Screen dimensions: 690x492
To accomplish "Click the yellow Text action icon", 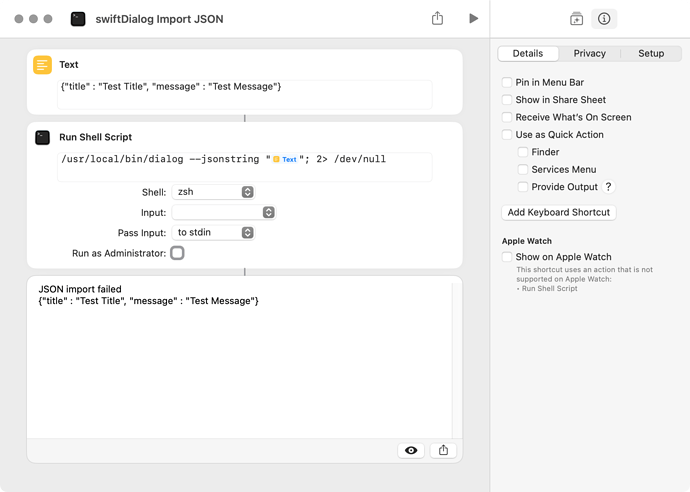I will click(x=43, y=65).
